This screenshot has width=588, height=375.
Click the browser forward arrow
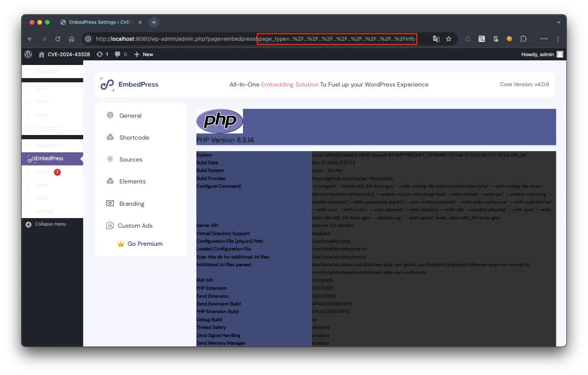[44, 39]
